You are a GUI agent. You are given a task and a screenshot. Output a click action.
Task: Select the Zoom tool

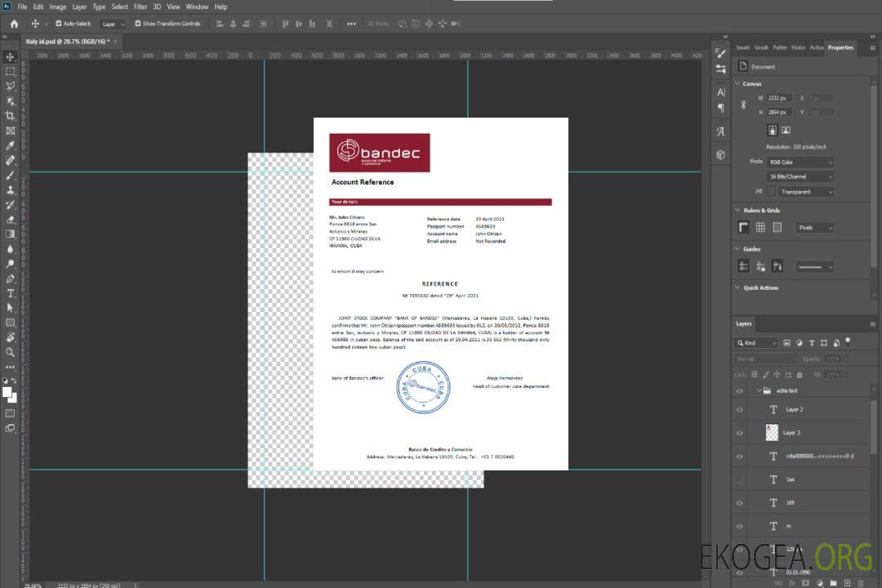click(x=10, y=352)
